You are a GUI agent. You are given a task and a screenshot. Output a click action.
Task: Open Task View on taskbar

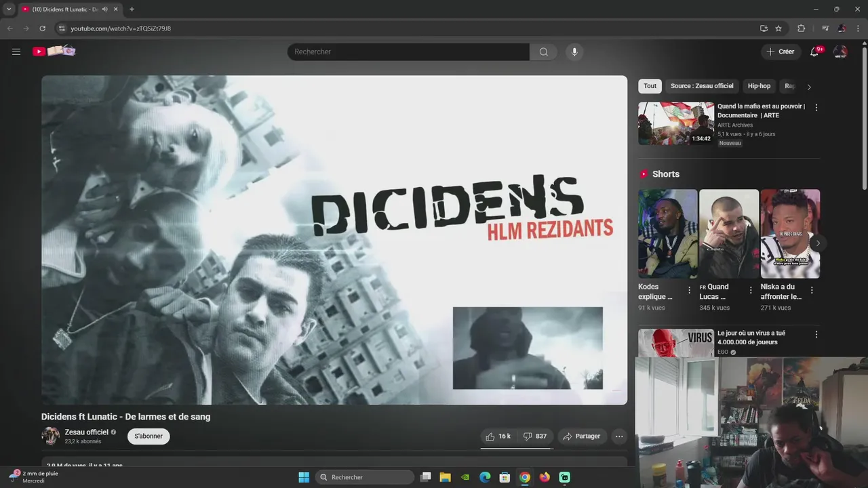(x=425, y=477)
